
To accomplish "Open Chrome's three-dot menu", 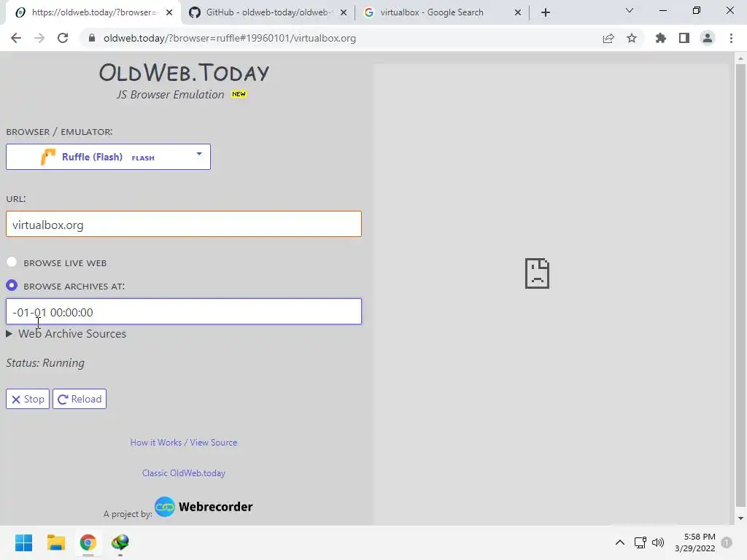I will (x=731, y=38).
